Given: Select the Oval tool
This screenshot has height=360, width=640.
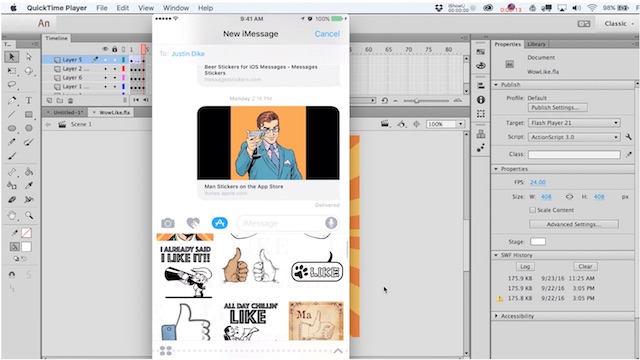Looking at the screenshot, I should 12,128.
